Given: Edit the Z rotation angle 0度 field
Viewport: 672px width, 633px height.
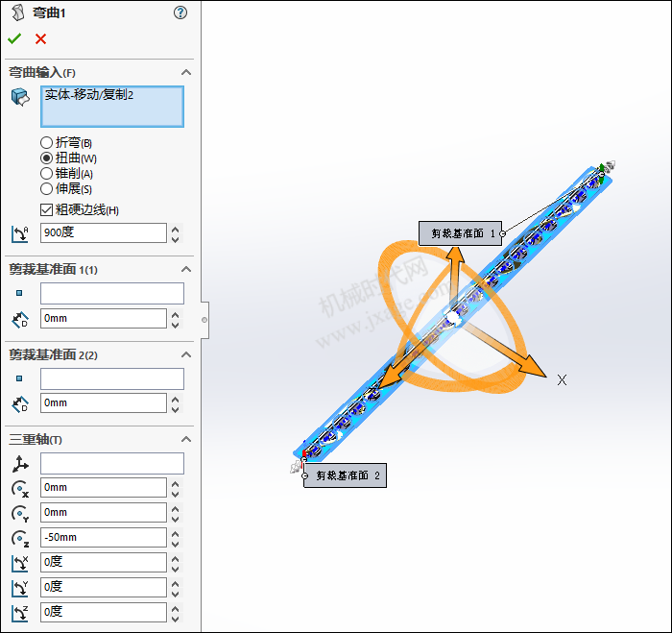Looking at the screenshot, I should 104,612.
